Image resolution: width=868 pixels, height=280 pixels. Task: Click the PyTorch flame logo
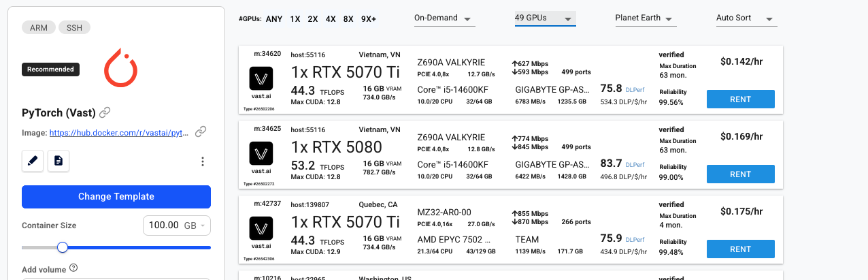[x=120, y=68]
